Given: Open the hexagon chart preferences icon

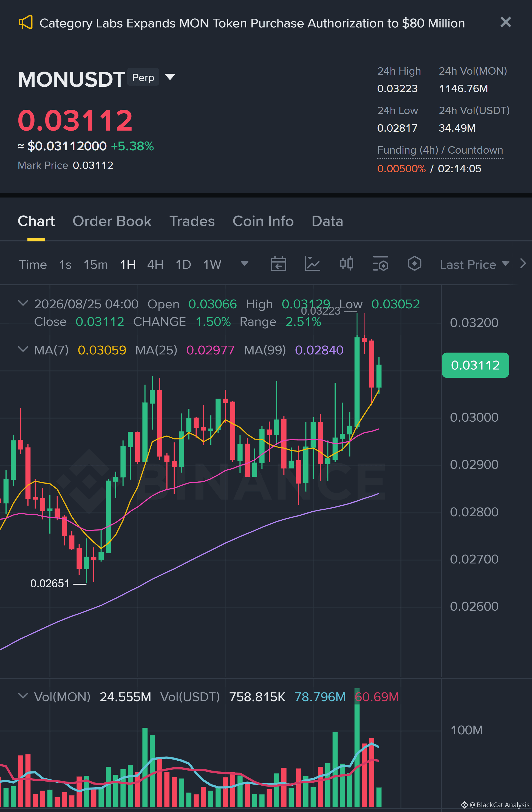Looking at the screenshot, I should (x=414, y=264).
